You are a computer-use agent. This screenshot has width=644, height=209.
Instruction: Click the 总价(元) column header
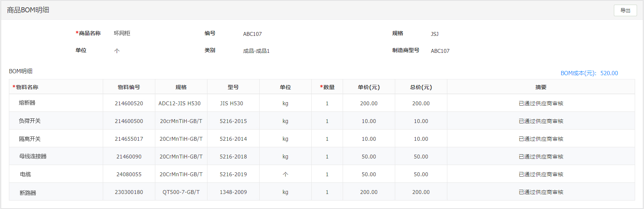click(x=421, y=87)
